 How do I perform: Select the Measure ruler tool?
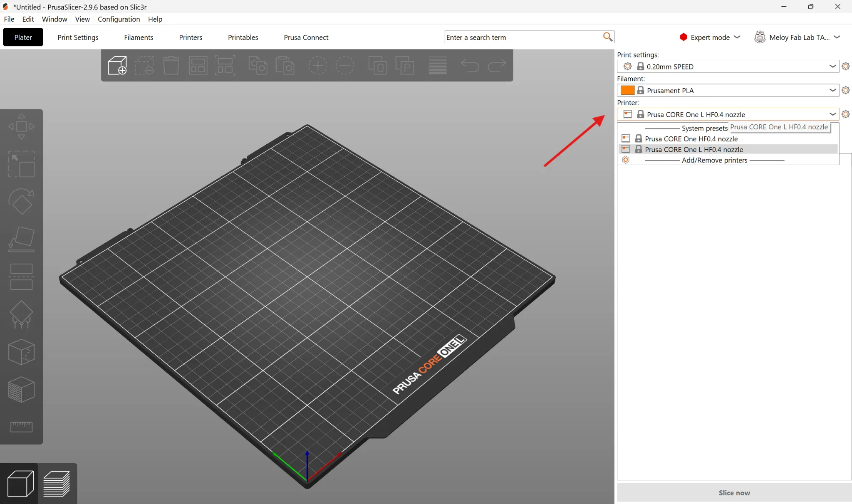21,426
